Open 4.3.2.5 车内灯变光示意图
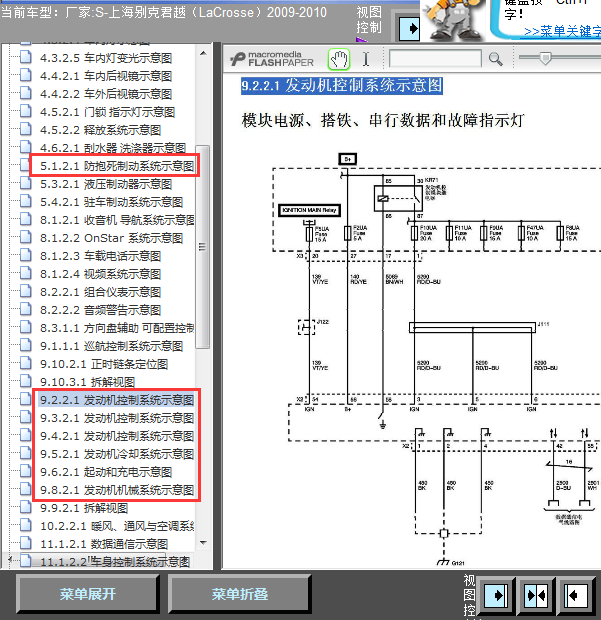This screenshot has height=620, width=601. 106,58
